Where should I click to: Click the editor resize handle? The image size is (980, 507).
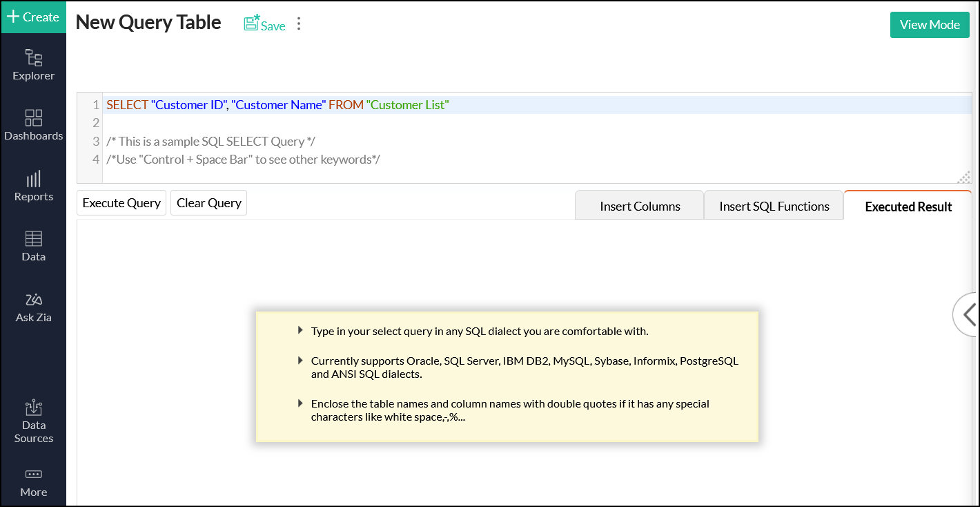(963, 177)
